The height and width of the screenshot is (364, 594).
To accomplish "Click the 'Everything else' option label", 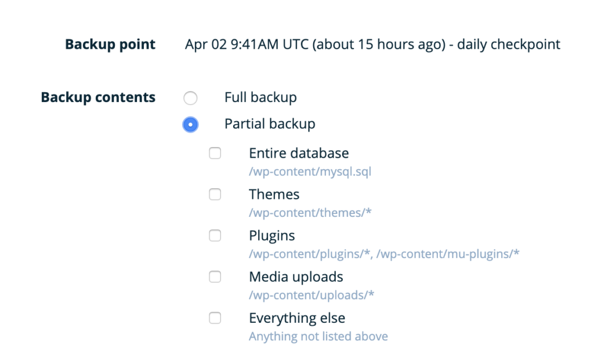I will click(298, 318).
